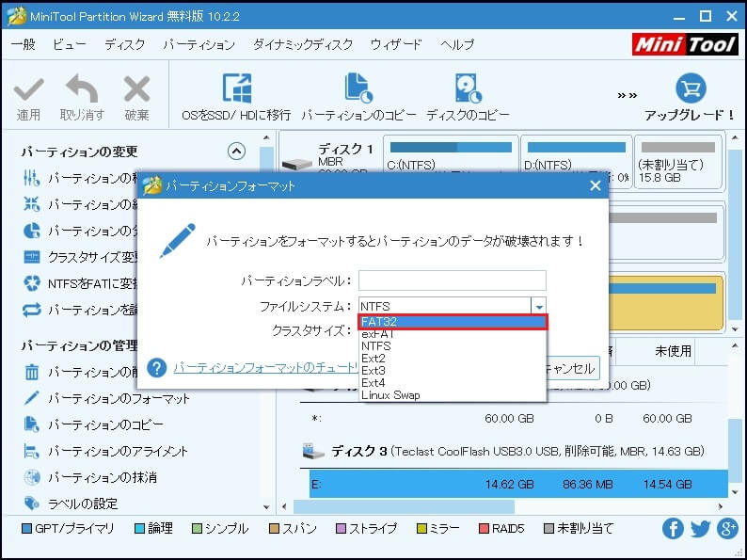
Task: Show more toolbar items via double chevron
Action: [627, 95]
